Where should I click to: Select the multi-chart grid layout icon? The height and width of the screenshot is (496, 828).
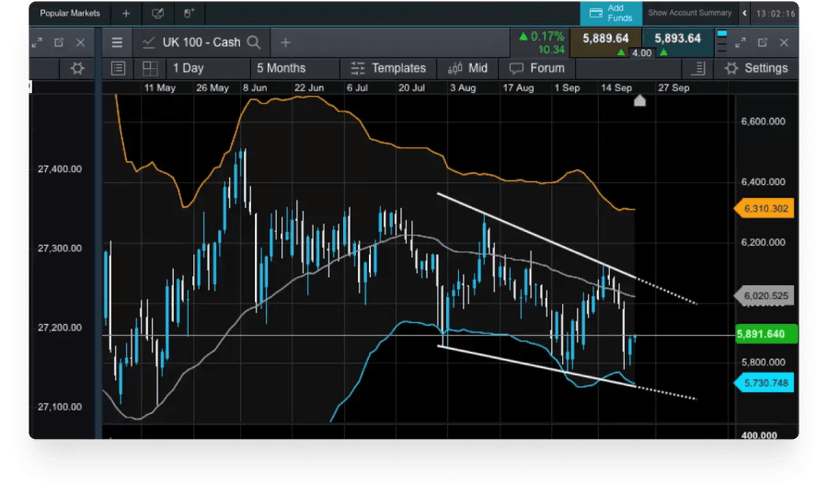[150, 68]
